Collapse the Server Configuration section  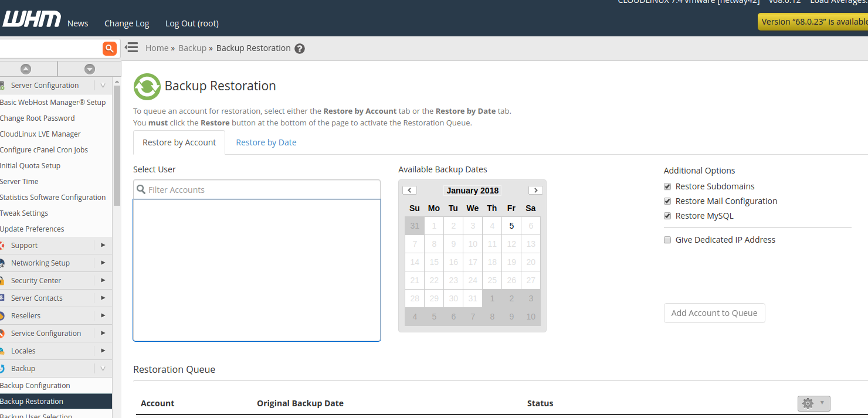click(103, 86)
